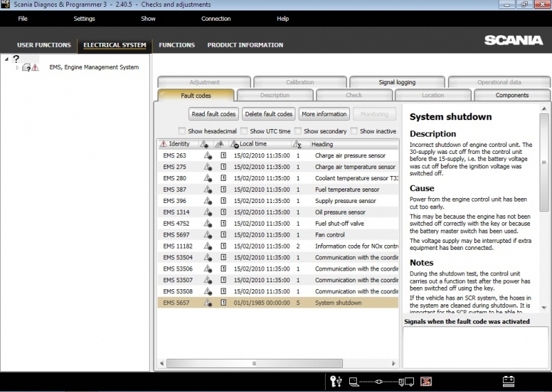Select EMS, Engine Management System in tree

coord(94,67)
